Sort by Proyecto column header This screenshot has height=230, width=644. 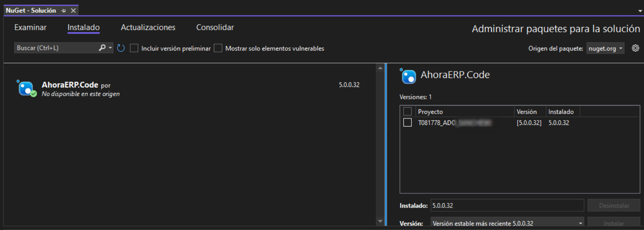pos(464,112)
